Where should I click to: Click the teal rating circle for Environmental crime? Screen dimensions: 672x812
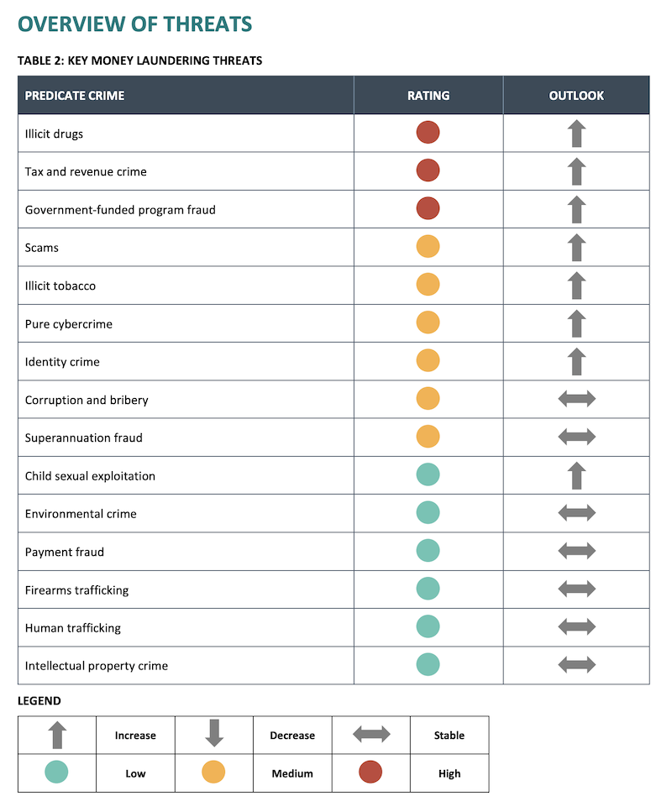428,512
